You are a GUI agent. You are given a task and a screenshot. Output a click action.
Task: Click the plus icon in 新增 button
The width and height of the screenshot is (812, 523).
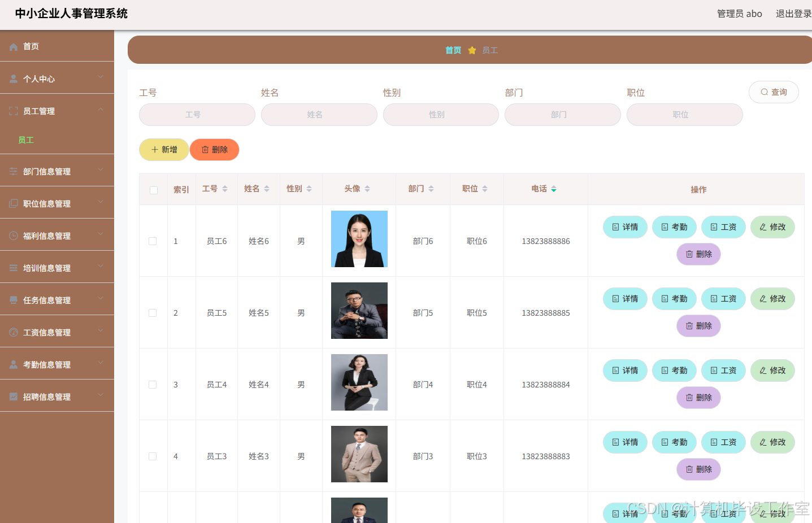tap(154, 150)
